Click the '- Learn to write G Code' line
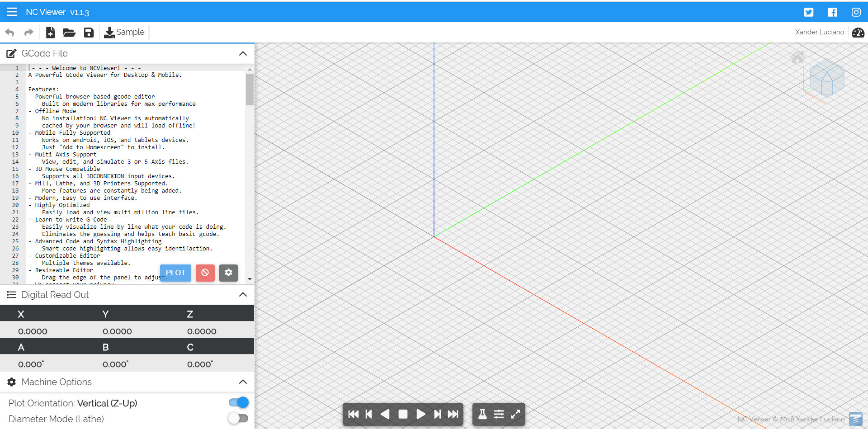The height and width of the screenshot is (429, 868). (x=67, y=220)
